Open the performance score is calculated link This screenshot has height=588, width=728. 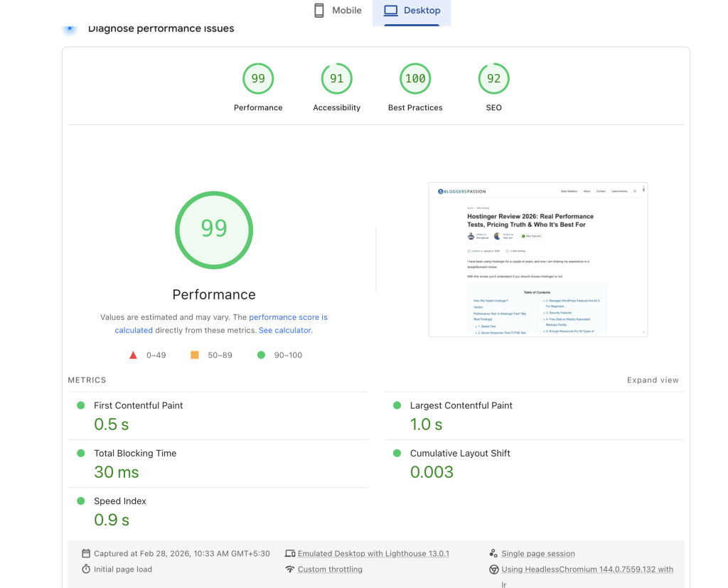[288, 317]
